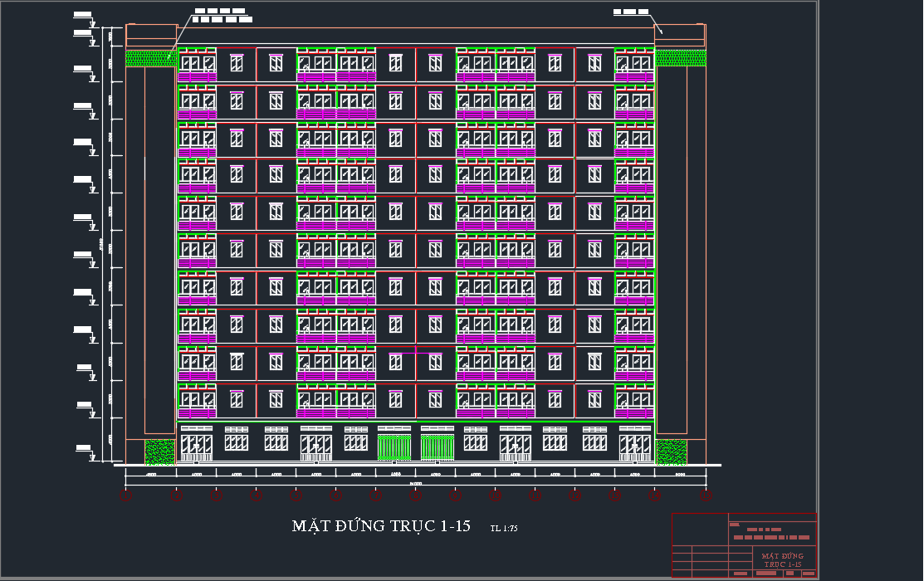The height and width of the screenshot is (581, 924).
Task: Click the leftmost ground-floor double door
Action: point(197,447)
